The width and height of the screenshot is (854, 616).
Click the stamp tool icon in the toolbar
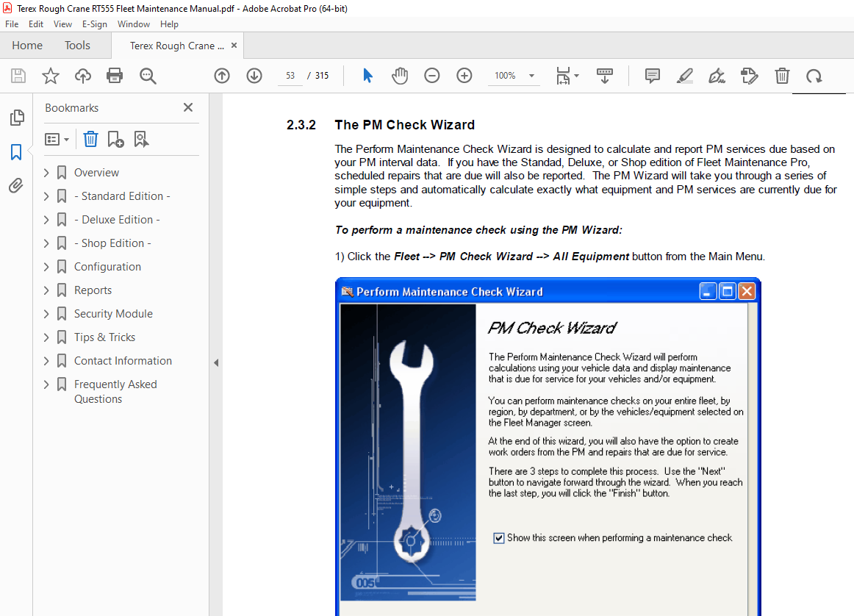pos(750,76)
